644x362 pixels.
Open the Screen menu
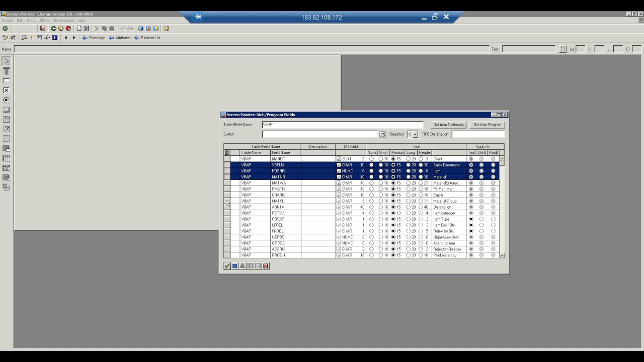[7, 21]
